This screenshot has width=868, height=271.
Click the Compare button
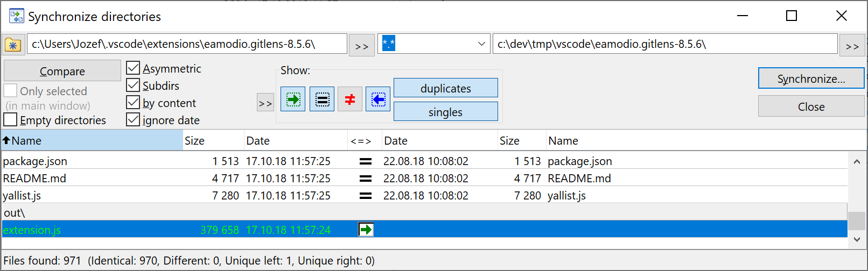[x=62, y=71]
